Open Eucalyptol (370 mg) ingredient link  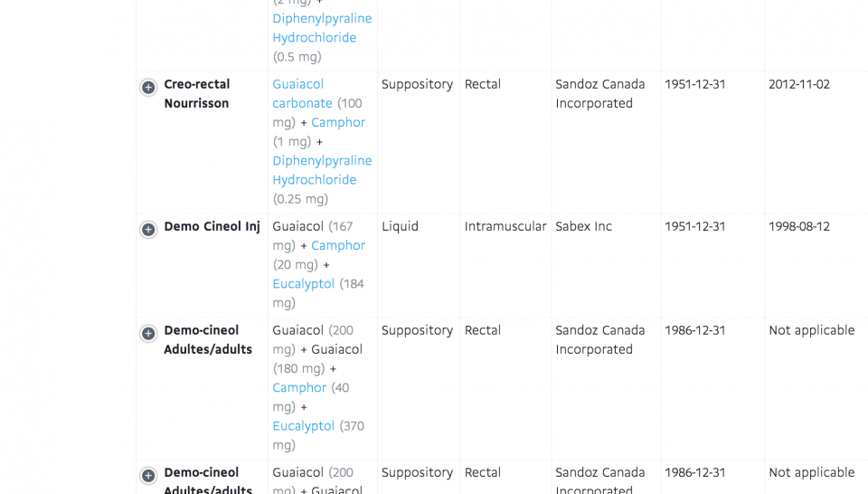click(304, 425)
